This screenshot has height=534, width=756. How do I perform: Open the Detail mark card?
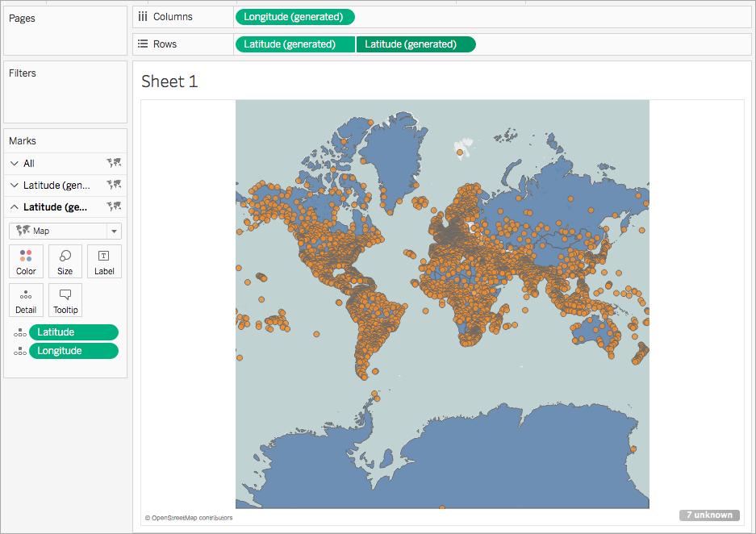(x=26, y=300)
